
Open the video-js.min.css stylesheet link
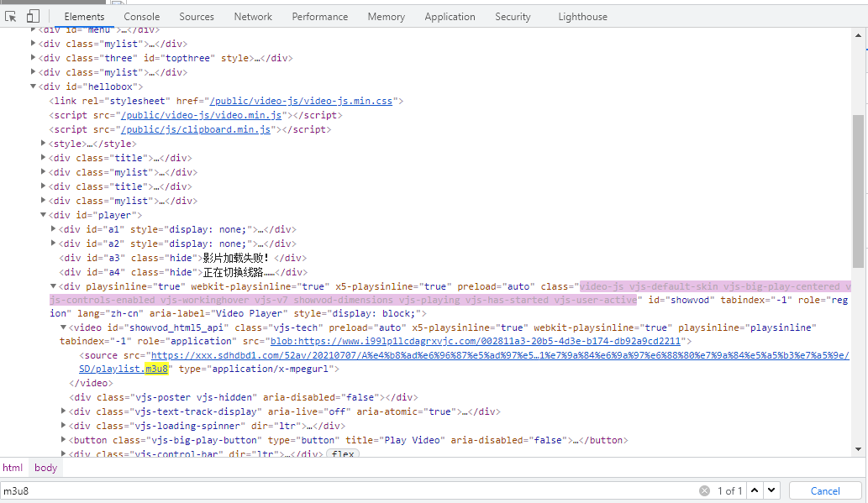pyautogui.click(x=301, y=101)
